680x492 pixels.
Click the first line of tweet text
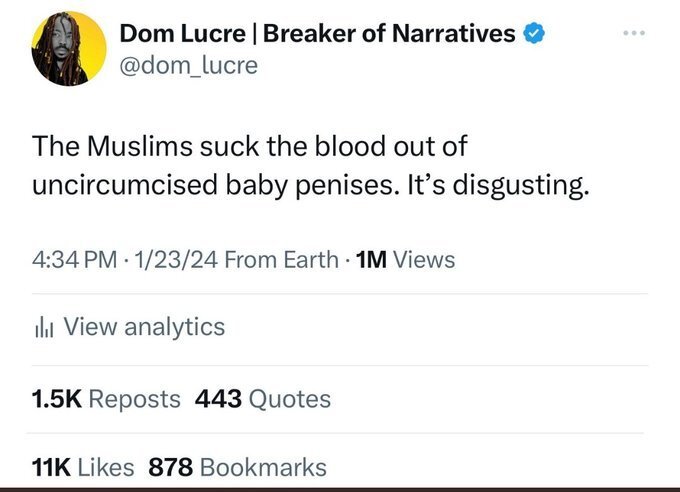[x=250, y=146]
